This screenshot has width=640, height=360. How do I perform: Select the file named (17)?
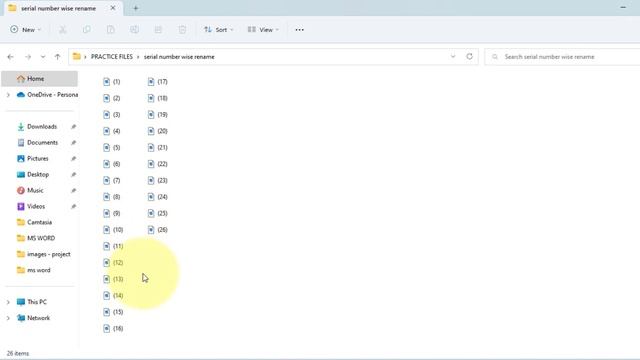pyautogui.click(x=158, y=82)
